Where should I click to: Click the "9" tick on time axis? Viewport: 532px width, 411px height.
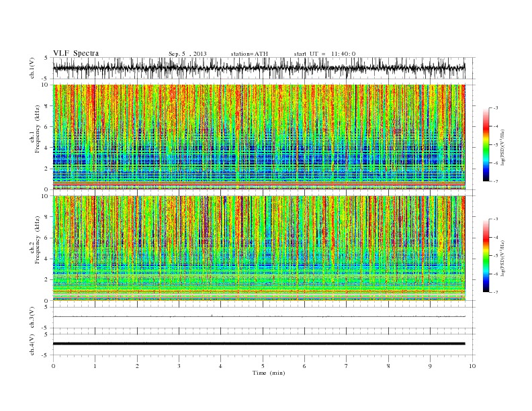(x=430, y=366)
